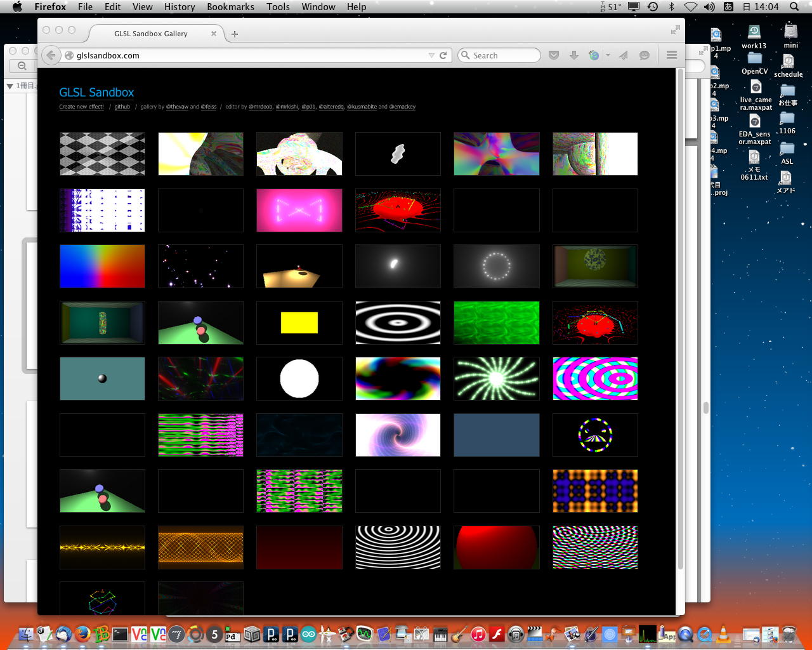Screen dimensions: 812x650
Task: Click the Firefox page vertical scrollbar
Action: click(681, 317)
